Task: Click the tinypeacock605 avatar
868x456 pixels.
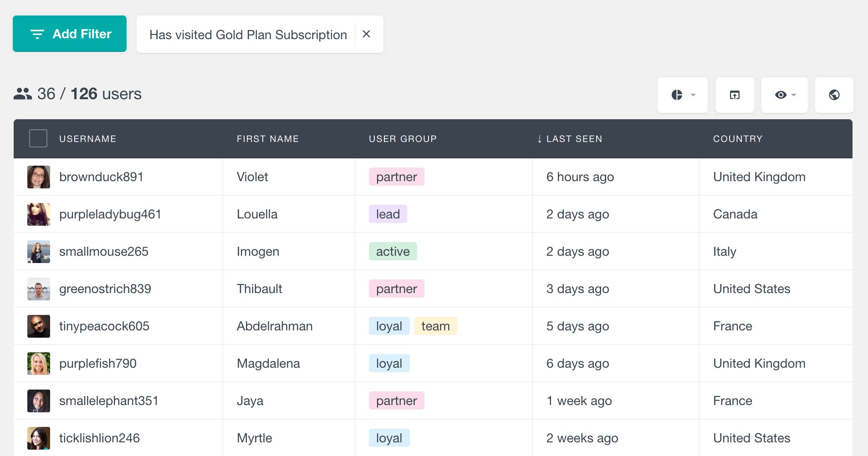Action: [39, 326]
